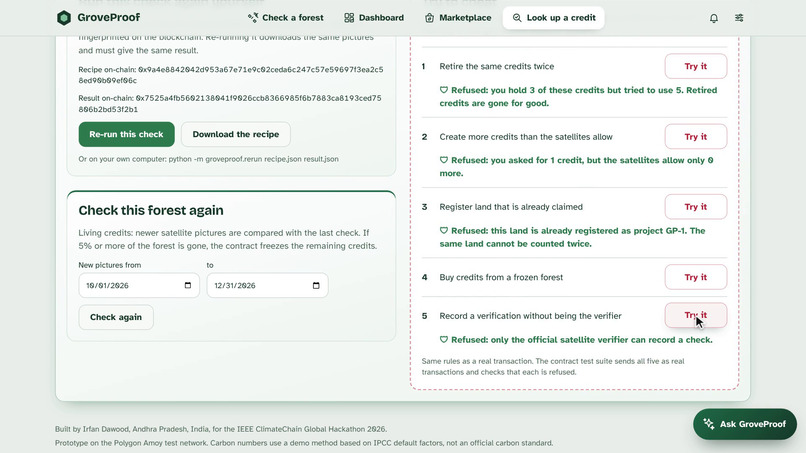The height and width of the screenshot is (453, 806).
Task: Click the sparkle icon on Ask GroveProof
Action: (x=709, y=424)
